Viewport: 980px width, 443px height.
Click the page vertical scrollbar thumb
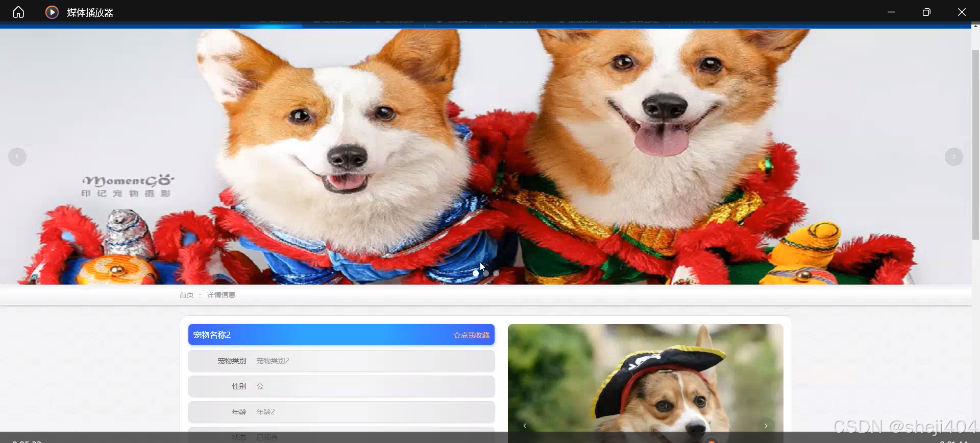click(x=975, y=145)
